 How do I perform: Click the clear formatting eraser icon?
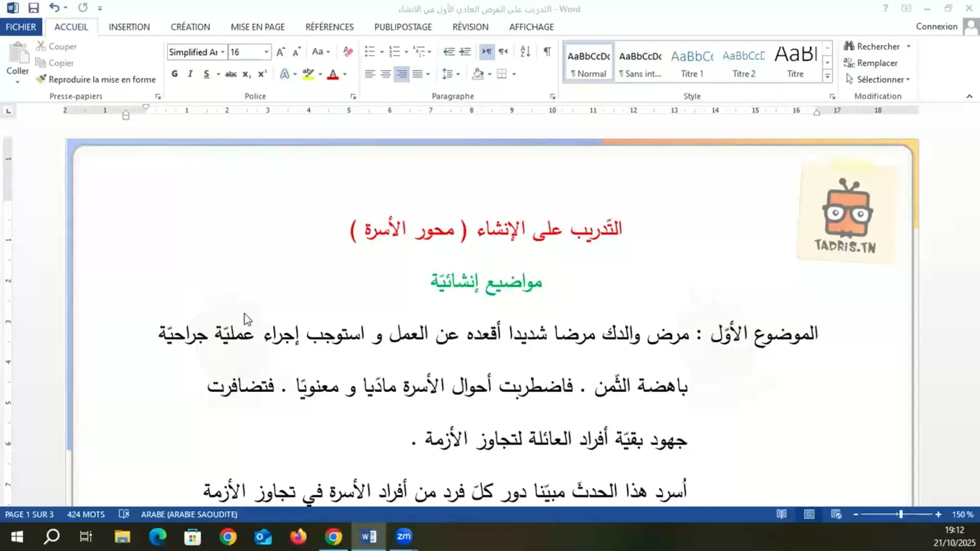(348, 52)
